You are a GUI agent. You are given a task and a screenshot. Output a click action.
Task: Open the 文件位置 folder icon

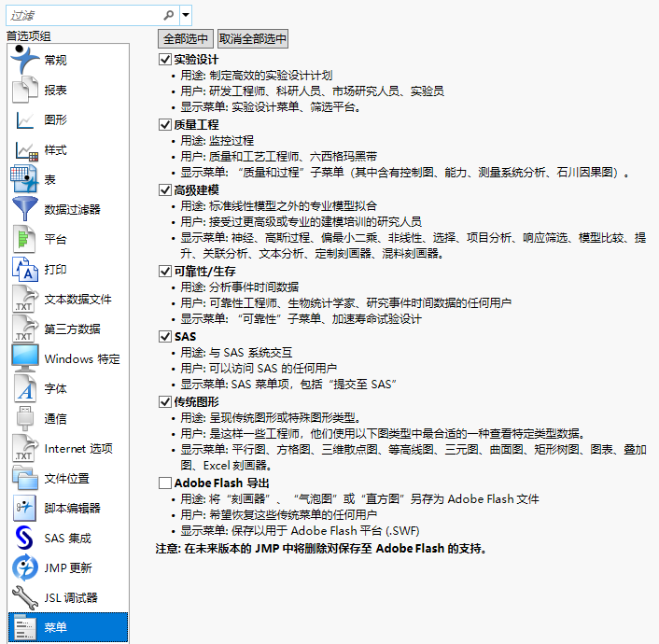pos(25,478)
